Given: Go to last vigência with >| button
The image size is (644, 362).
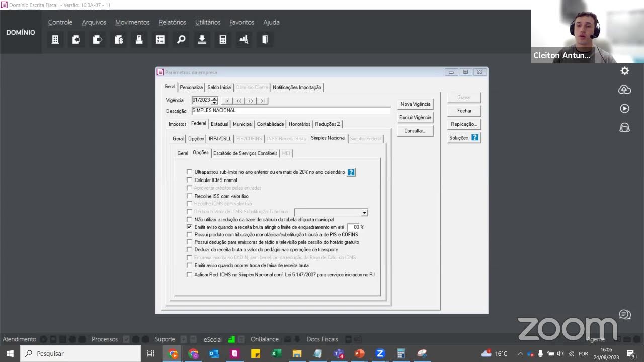Looking at the screenshot, I should pyautogui.click(x=262, y=101).
